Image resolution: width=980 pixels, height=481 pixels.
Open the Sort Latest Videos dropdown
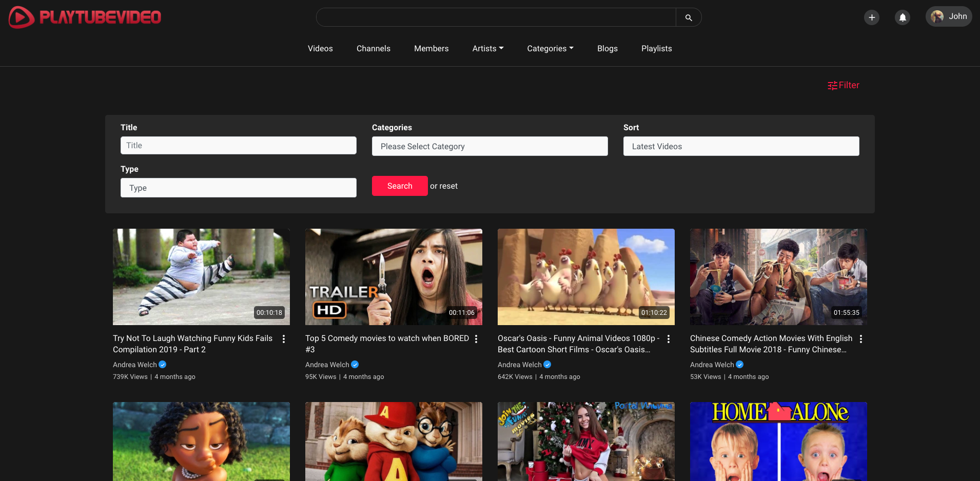point(741,146)
